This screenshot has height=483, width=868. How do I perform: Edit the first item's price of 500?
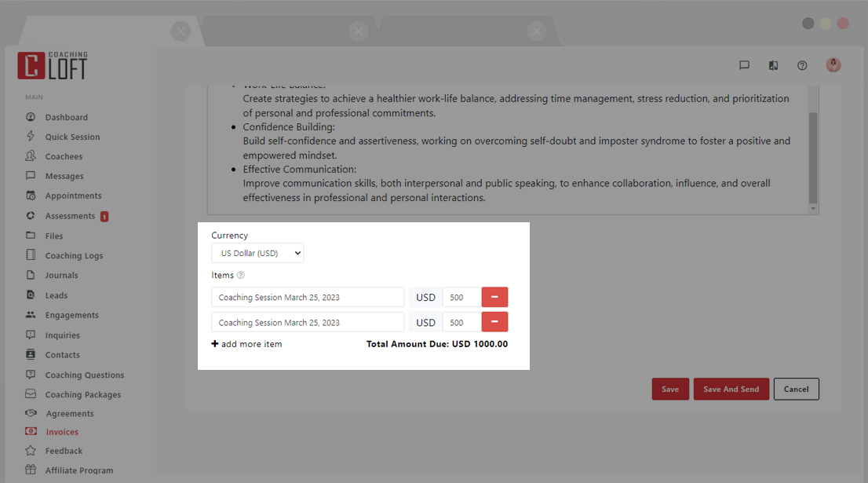[x=461, y=297]
